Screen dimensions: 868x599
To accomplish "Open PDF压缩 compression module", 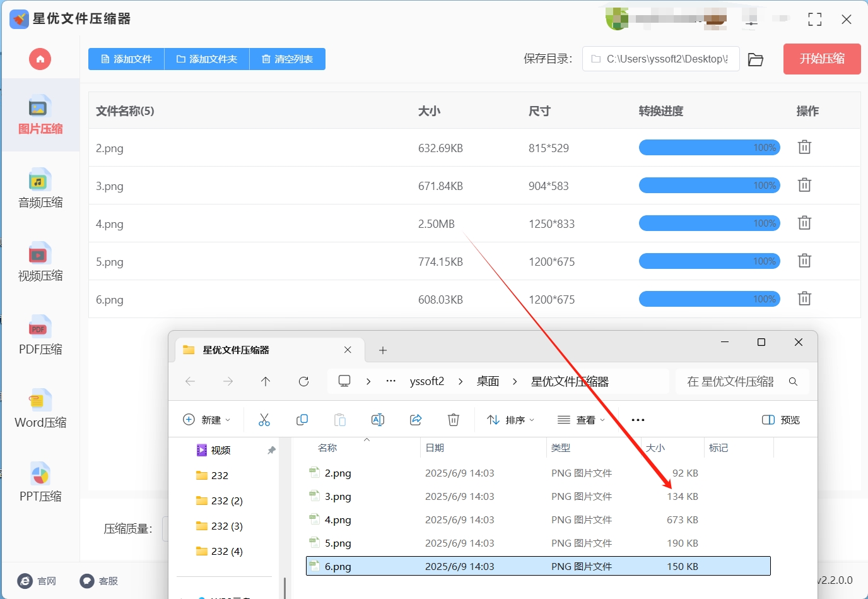I will pyautogui.click(x=40, y=335).
